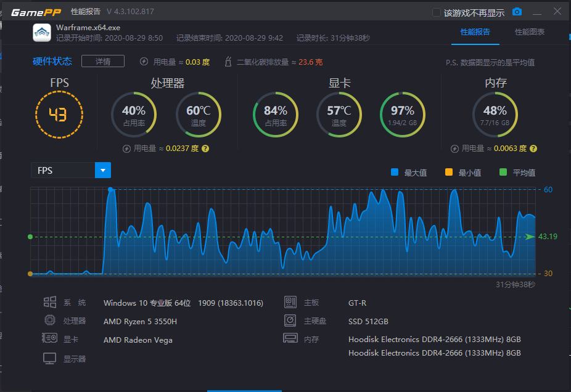
Task: Click the FPS 43 dashed gauge
Action: coord(59,115)
